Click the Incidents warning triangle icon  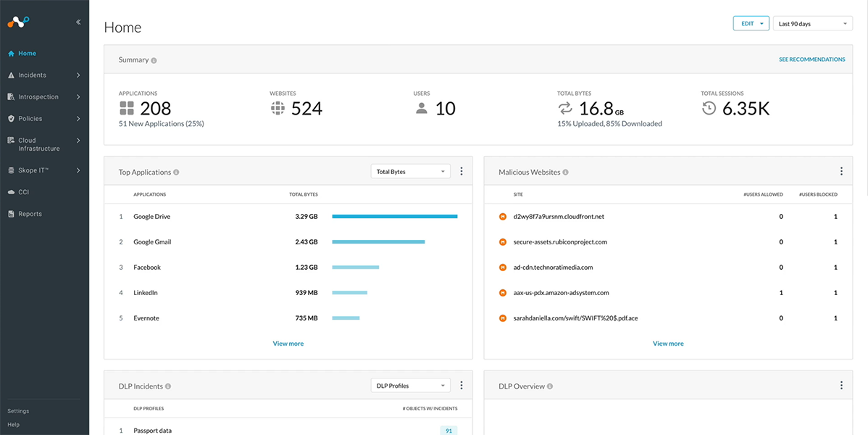[x=11, y=75]
